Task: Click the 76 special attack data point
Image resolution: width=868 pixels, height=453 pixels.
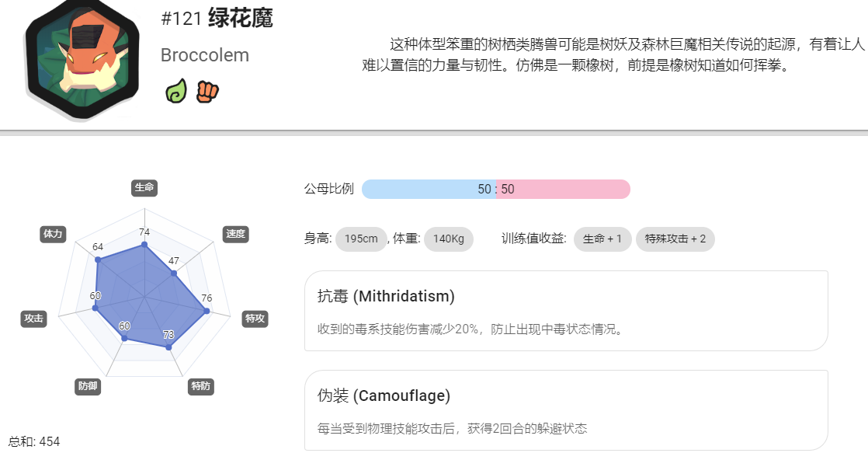Action: click(207, 312)
